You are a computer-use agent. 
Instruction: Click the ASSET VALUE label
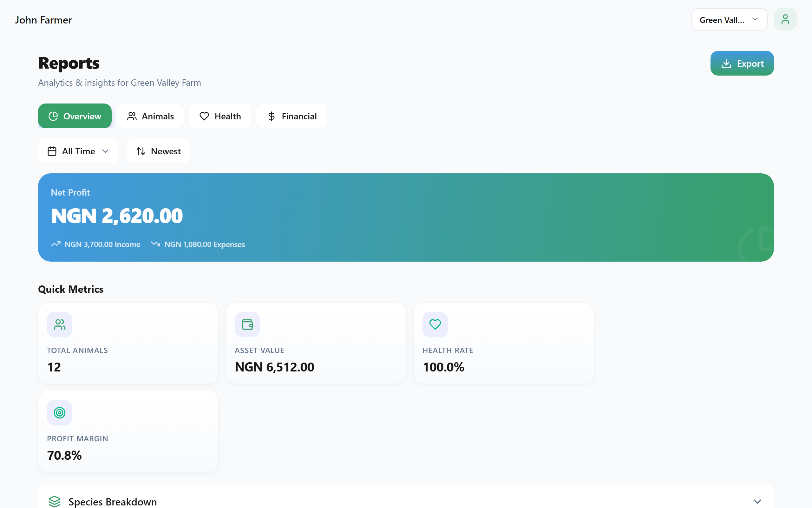[259, 351]
